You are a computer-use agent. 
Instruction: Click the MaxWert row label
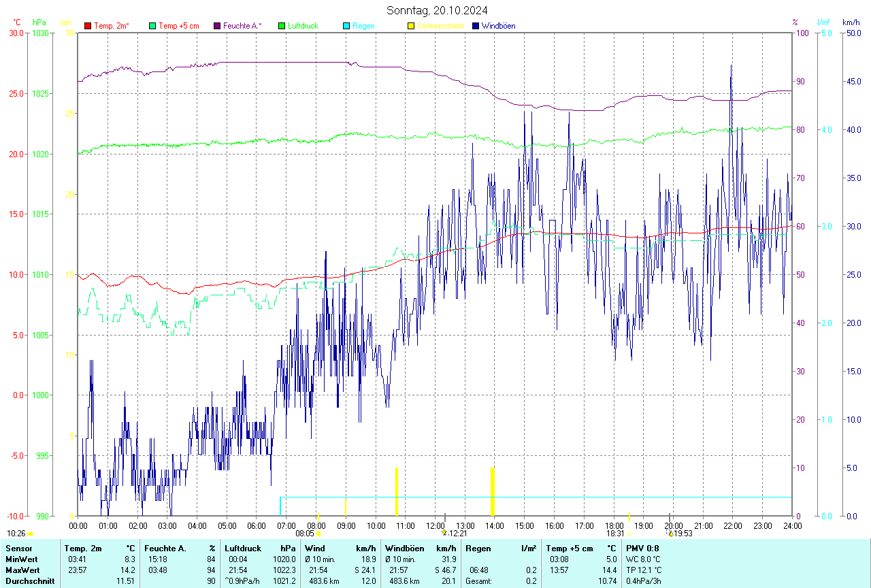coord(23,570)
